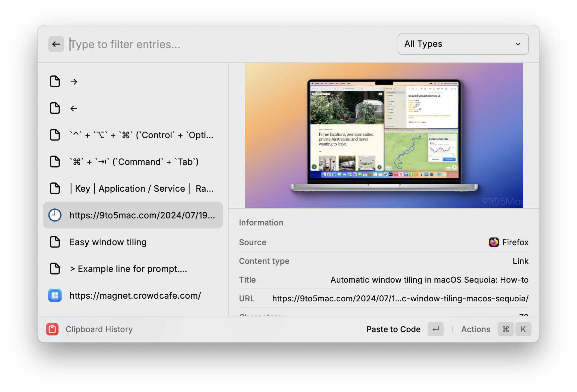Click the red Clipboard History icon

52,329
